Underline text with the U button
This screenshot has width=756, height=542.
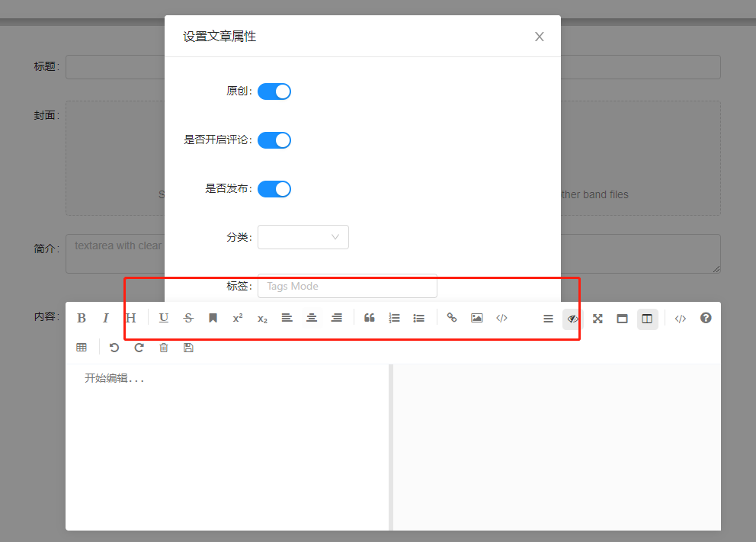pyautogui.click(x=164, y=318)
